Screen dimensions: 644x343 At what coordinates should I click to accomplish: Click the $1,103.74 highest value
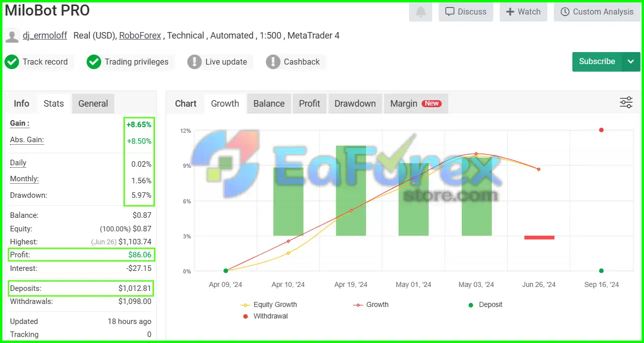135,242
